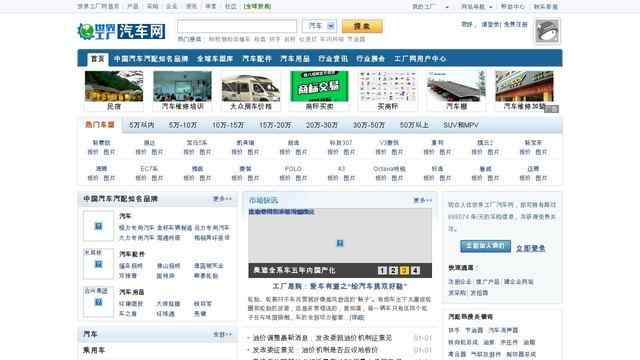The height and width of the screenshot is (360, 640).
Task: Click the broken image icon beside 汽车用品
Action: [x=98, y=302]
